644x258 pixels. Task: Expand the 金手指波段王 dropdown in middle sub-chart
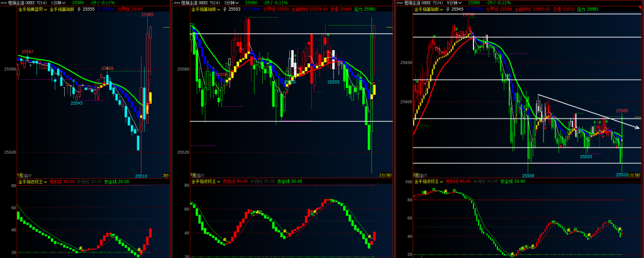click(x=206, y=181)
